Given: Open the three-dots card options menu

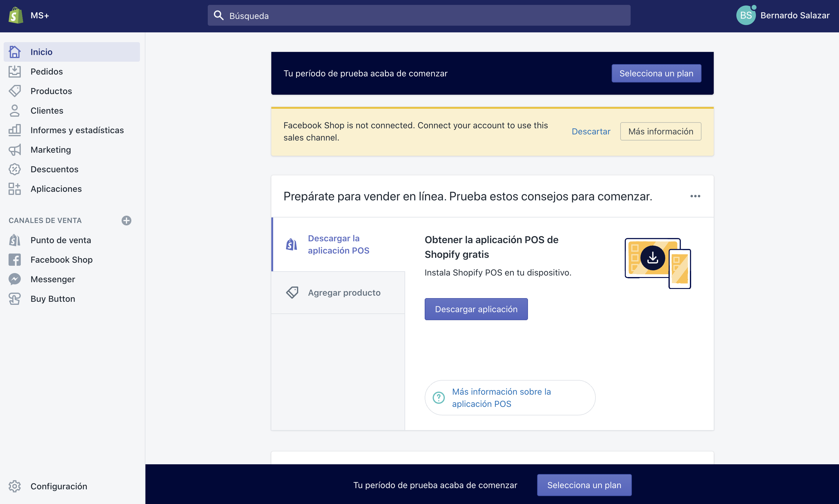Looking at the screenshot, I should [x=695, y=196].
